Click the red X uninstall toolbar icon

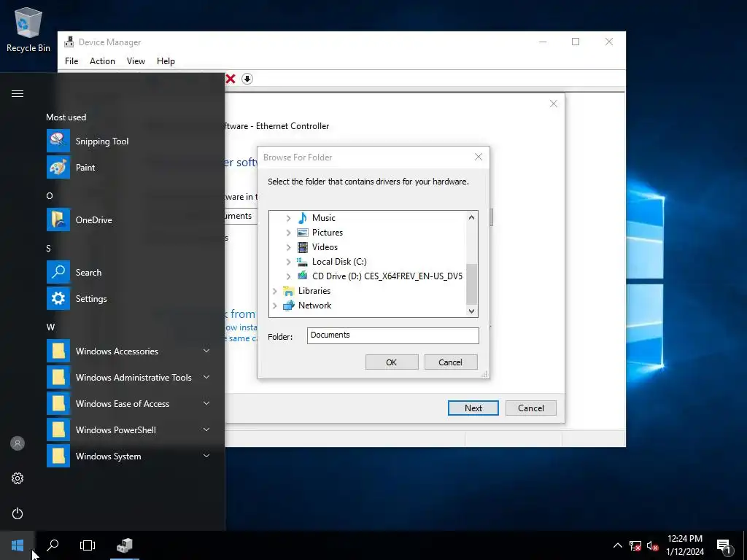[231, 79]
